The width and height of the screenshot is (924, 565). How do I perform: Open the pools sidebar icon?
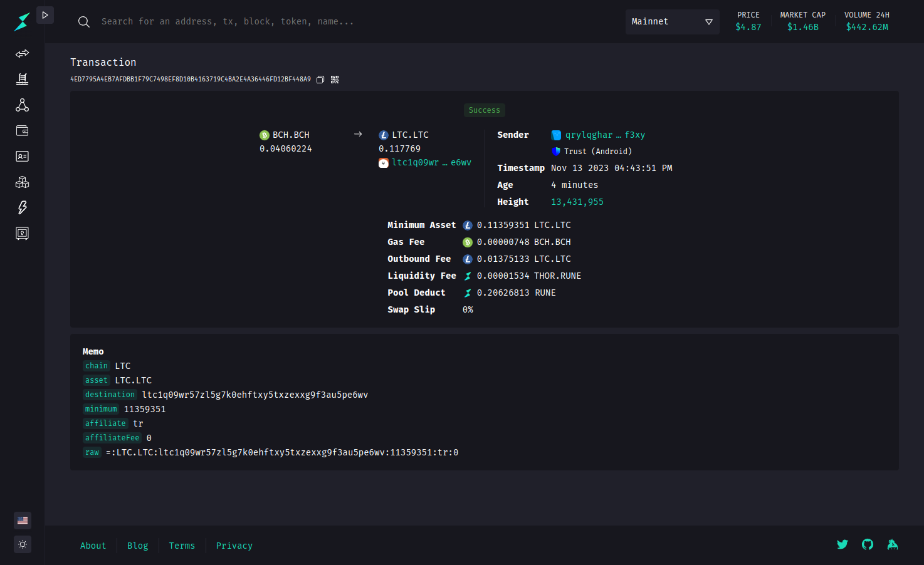tap(22, 79)
